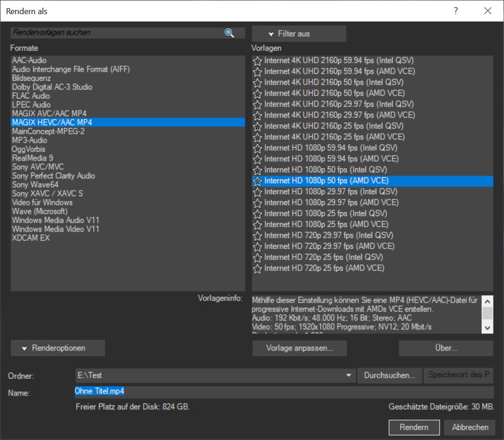Choose MP3-Audio format

pos(128,140)
